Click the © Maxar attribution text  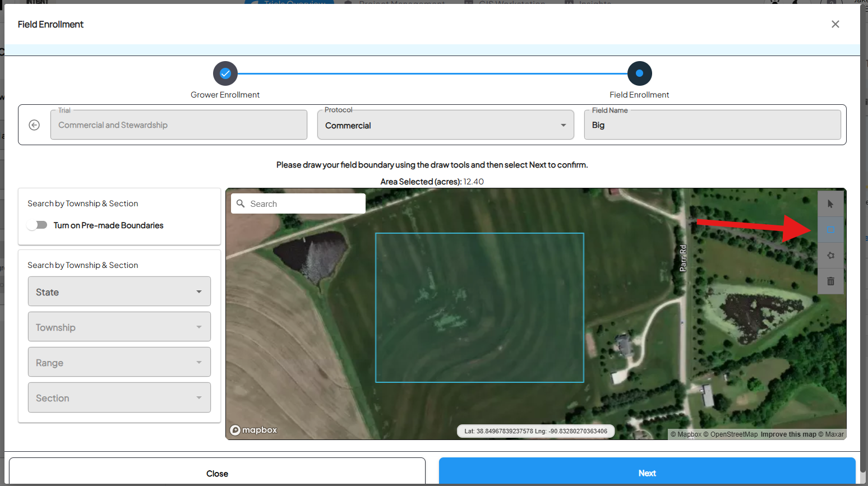pyautogui.click(x=831, y=434)
